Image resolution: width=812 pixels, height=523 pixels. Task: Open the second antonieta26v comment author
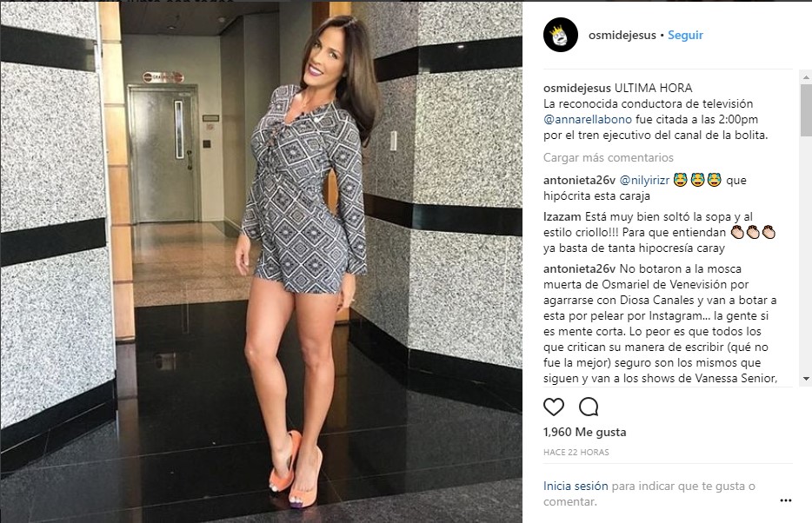(x=579, y=269)
